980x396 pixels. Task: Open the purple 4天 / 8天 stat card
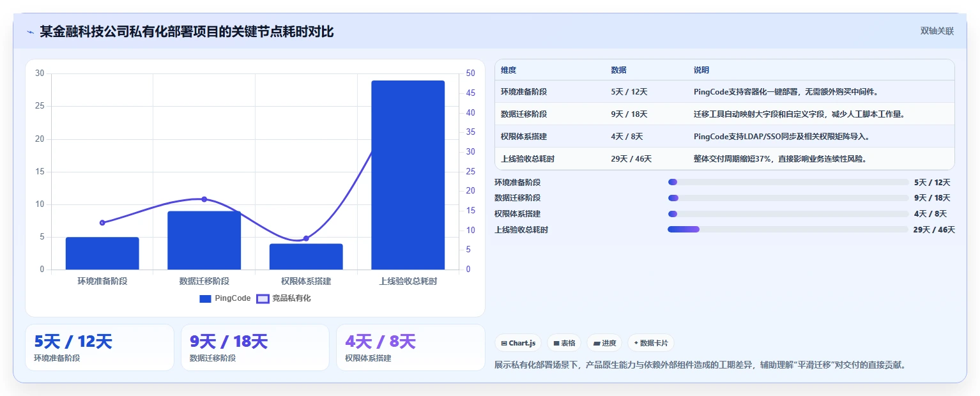(411, 347)
